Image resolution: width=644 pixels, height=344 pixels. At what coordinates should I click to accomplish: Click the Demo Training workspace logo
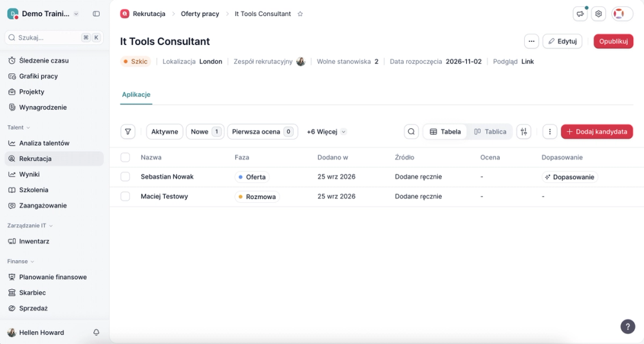[13, 14]
